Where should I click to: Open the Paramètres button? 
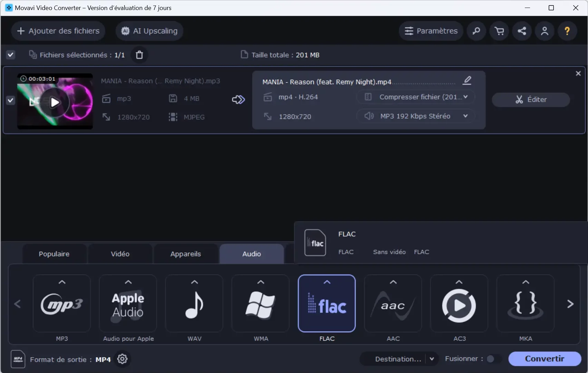click(431, 31)
